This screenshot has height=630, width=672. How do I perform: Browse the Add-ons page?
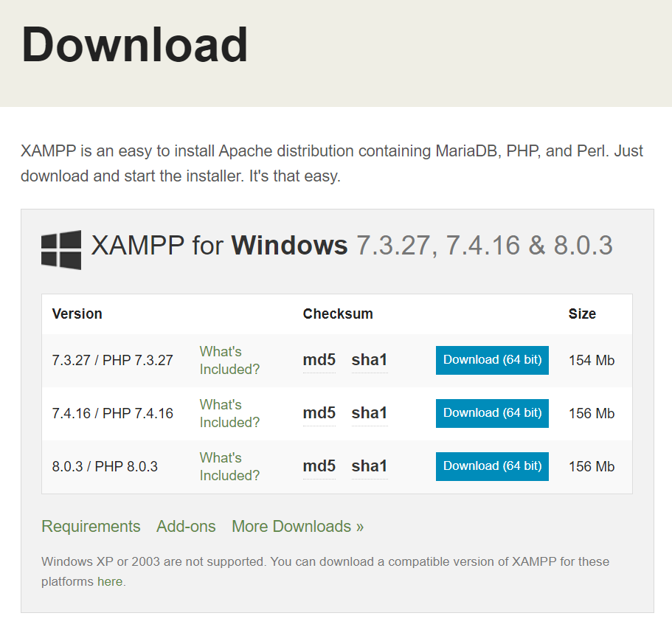coord(186,526)
